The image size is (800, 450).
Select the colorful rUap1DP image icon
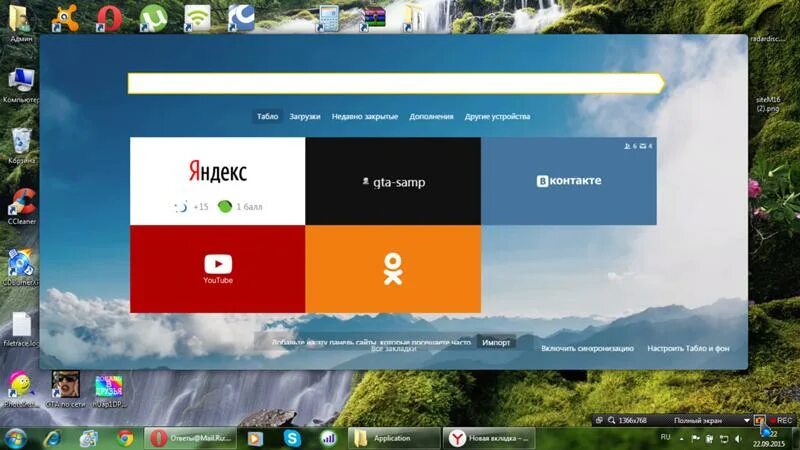point(109,391)
